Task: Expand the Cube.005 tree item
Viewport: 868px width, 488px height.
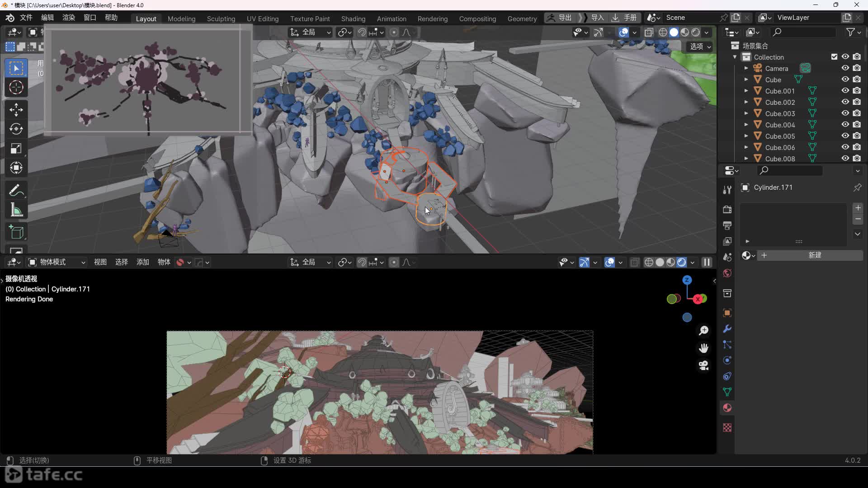Action: [746, 136]
